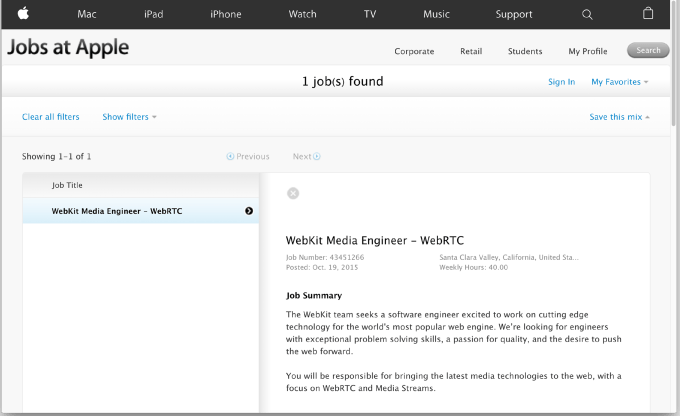Open the My Favorites dropdown
This screenshot has height=416, width=680.
coord(619,82)
